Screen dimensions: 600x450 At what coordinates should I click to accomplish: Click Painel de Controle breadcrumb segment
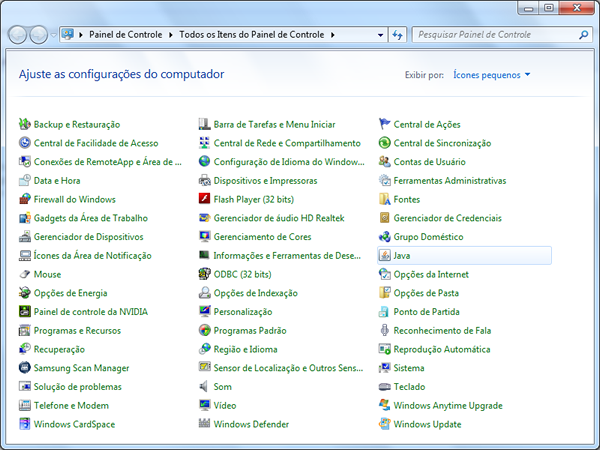[126, 35]
